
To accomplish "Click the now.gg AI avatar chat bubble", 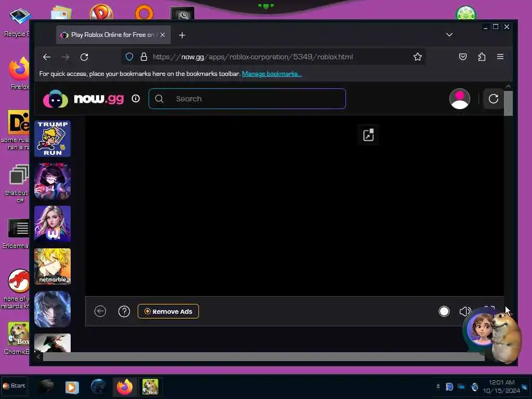I will pyautogui.click(x=481, y=328).
